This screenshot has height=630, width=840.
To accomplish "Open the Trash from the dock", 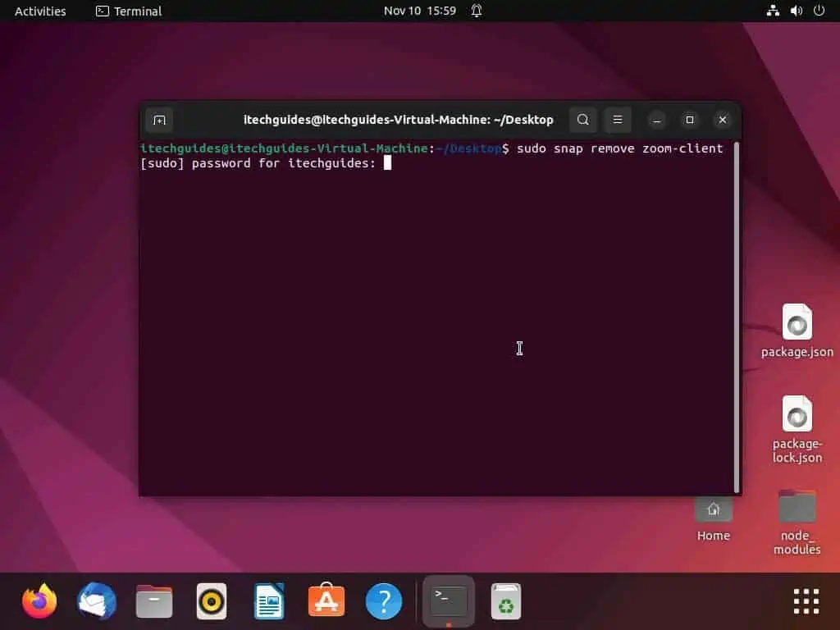I will coord(505,600).
